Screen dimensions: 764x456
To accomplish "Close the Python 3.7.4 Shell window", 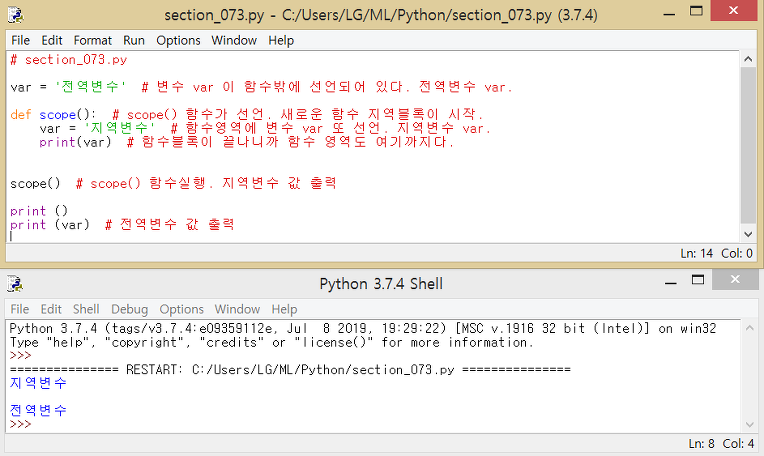I will (735, 279).
